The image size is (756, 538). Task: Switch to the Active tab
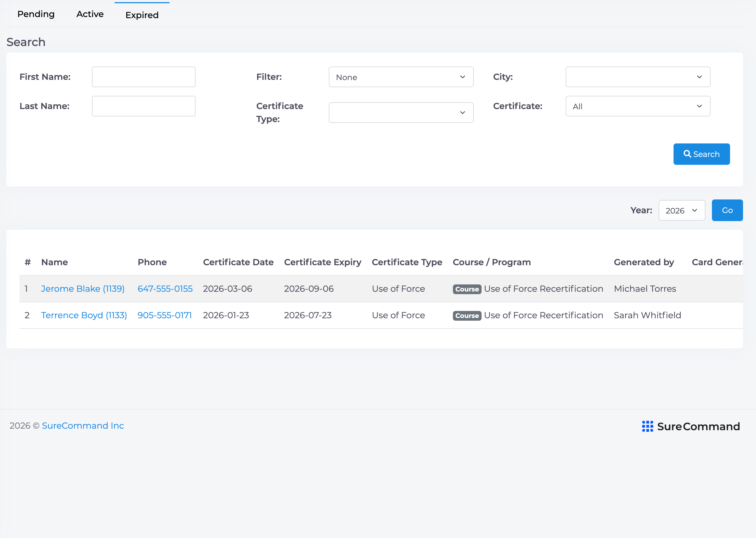click(90, 14)
